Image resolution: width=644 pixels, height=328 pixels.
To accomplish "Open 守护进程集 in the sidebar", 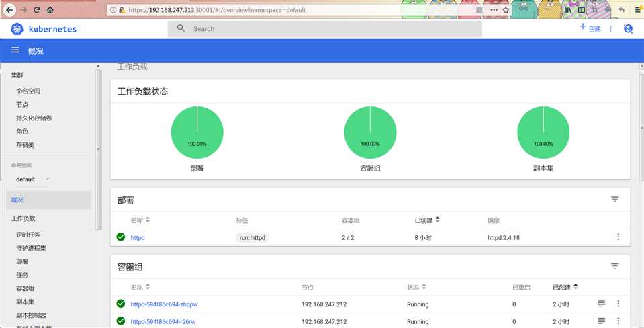I will click(31, 248).
